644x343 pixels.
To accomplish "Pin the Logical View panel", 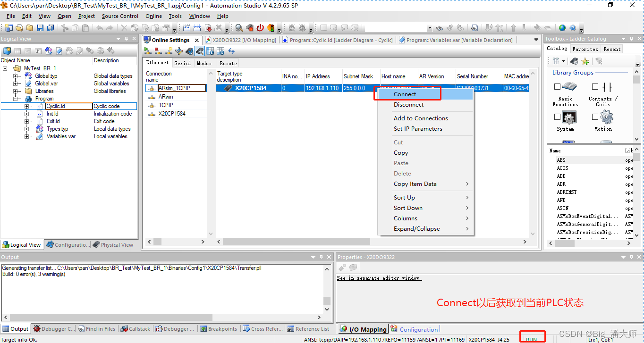I will click(126, 39).
